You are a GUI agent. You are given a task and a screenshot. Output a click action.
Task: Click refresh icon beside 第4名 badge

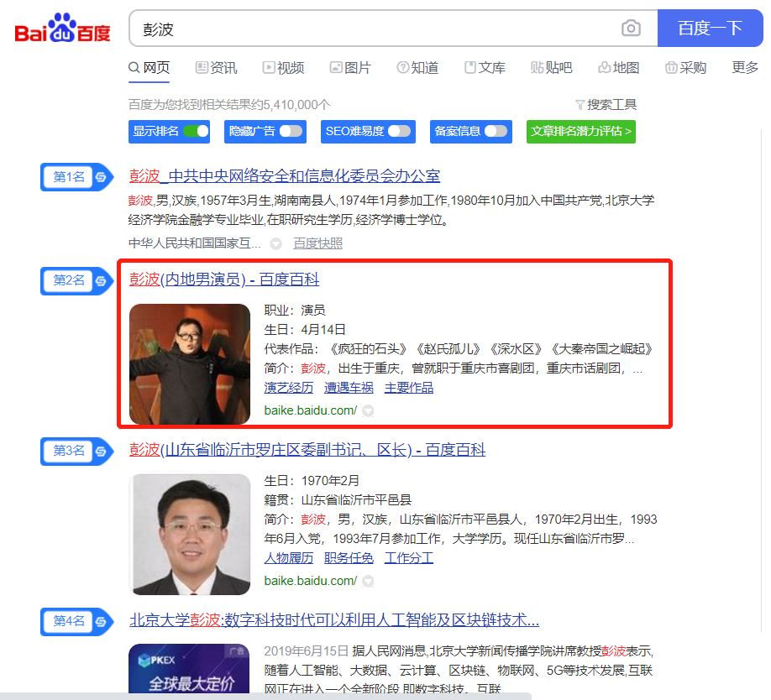102,622
